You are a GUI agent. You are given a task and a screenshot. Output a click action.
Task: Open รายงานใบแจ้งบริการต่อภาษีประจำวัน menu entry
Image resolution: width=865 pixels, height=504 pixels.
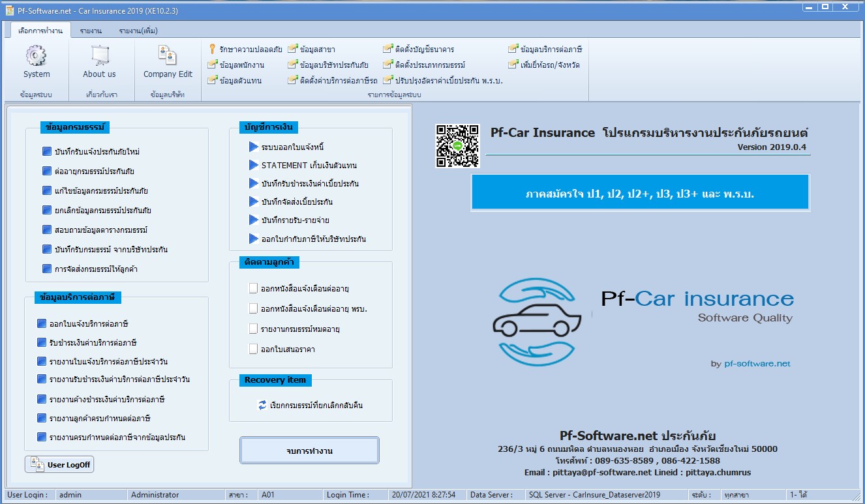point(102,361)
